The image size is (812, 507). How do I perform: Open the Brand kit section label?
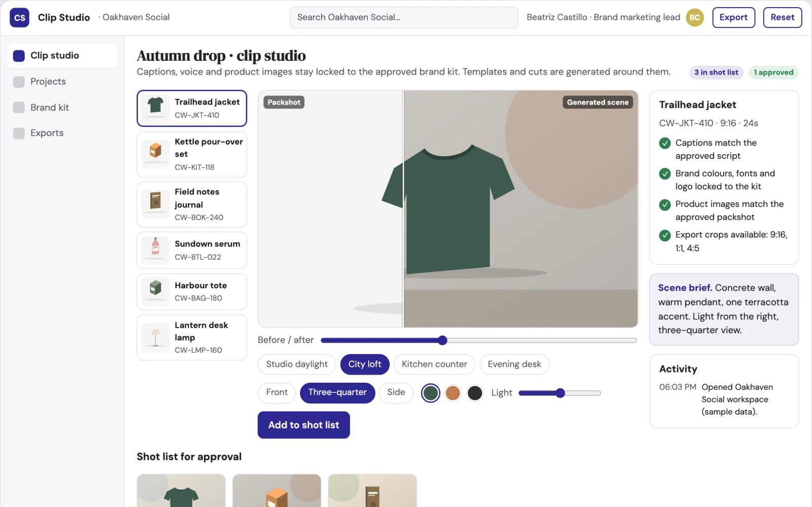(50, 108)
